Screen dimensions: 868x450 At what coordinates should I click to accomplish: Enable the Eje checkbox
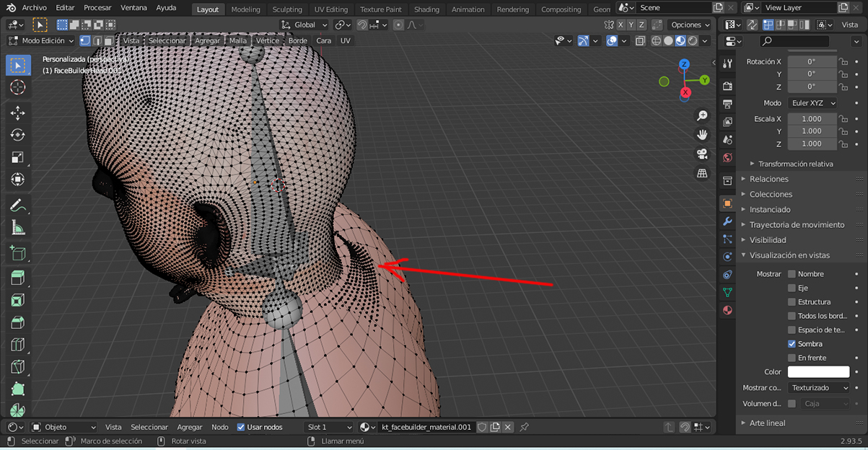[792, 288]
